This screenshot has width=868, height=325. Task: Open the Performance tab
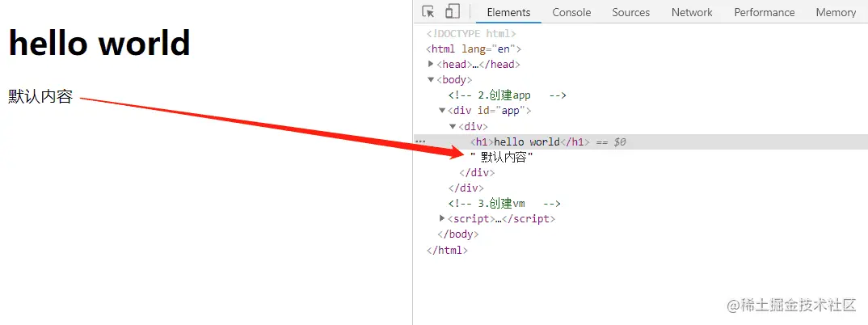[764, 12]
